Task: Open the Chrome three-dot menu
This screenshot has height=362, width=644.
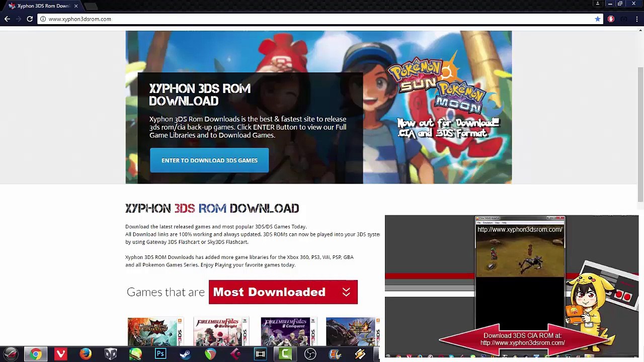Action: (637, 19)
